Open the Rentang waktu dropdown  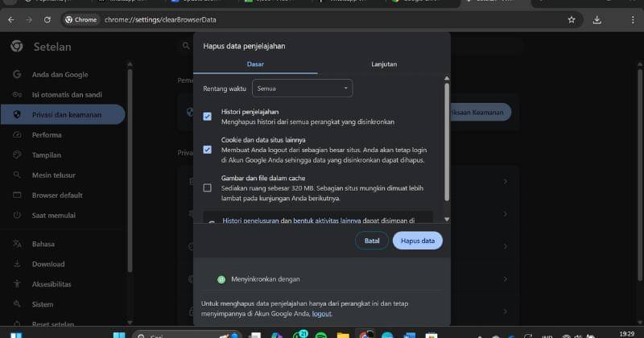click(x=302, y=88)
